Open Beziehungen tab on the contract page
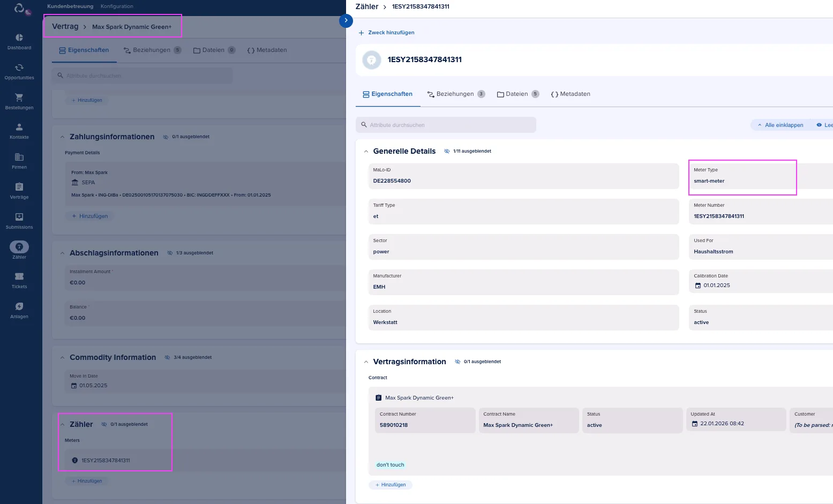Viewport: 833px width, 504px height. click(152, 50)
